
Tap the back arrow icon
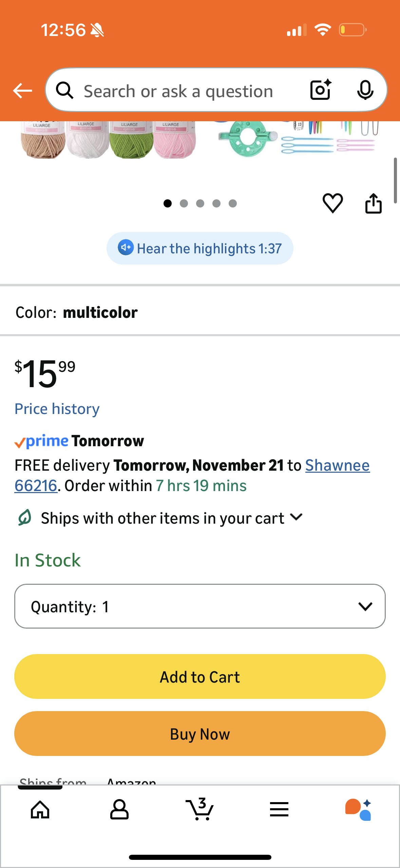pyautogui.click(x=22, y=91)
